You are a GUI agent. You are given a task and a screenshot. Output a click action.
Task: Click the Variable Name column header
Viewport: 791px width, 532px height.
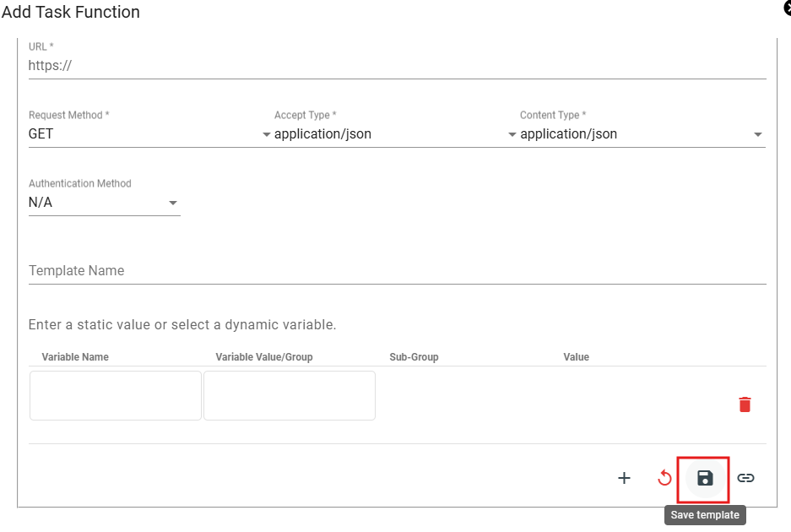75,357
